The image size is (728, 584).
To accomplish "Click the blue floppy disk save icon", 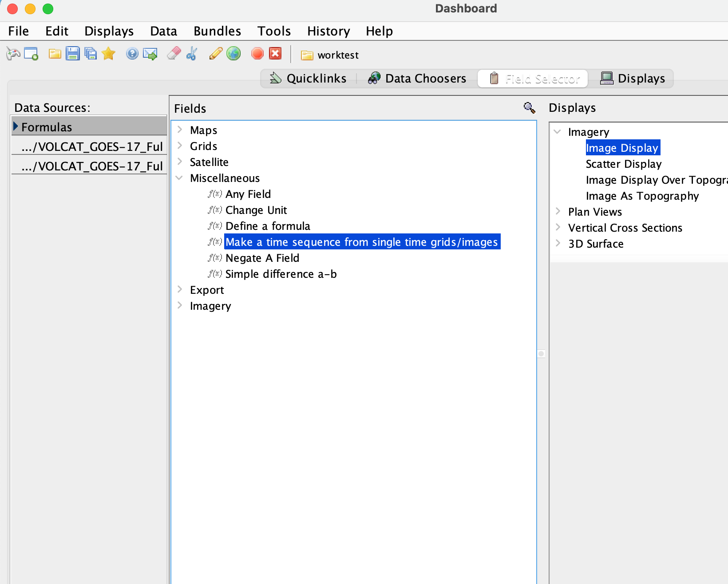I will pyautogui.click(x=72, y=54).
